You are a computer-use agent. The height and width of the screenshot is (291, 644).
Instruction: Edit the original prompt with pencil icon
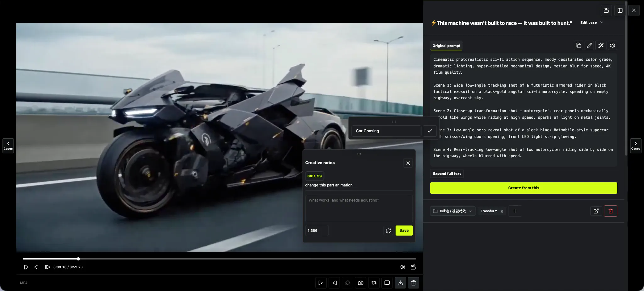pos(589,46)
